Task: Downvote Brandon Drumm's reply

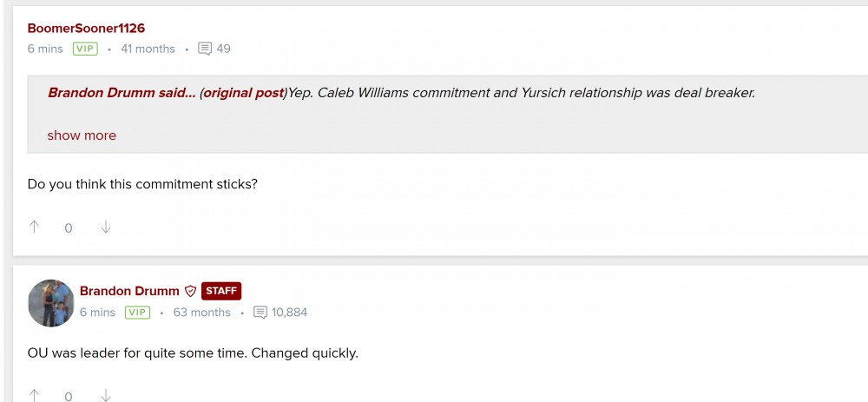Action: click(106, 395)
